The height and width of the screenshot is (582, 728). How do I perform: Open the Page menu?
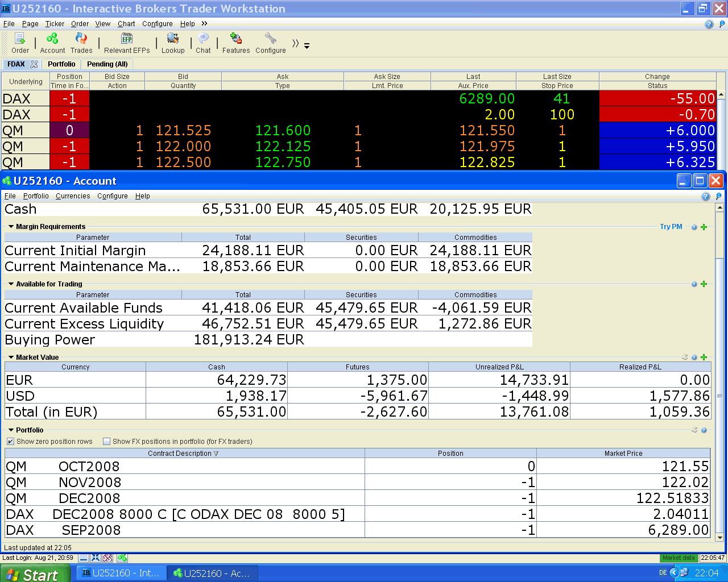[30, 24]
